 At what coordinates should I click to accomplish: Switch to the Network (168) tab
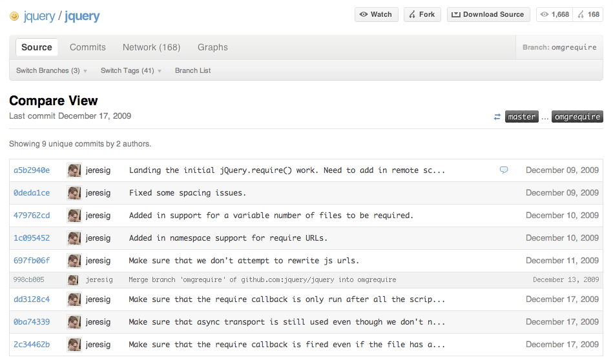coord(151,47)
